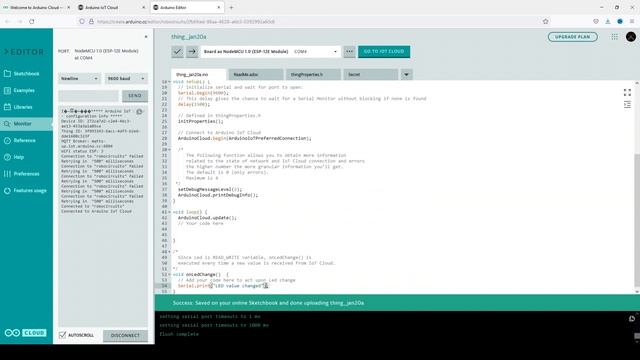This screenshot has height=360, width=640.
Task: Open Monitor in the sidebar
Action: [x=26, y=124]
